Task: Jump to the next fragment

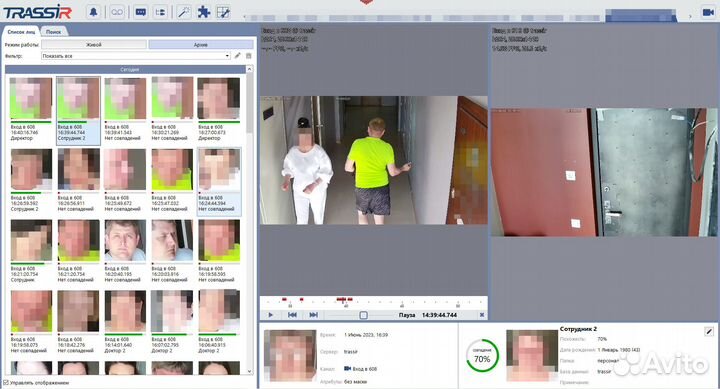Action: (313, 315)
